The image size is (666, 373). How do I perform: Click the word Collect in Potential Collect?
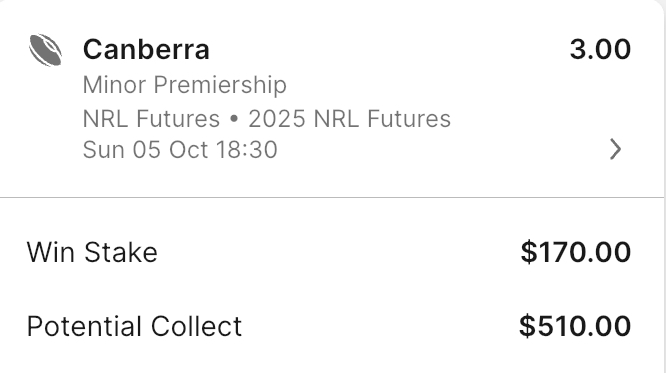tap(196, 326)
